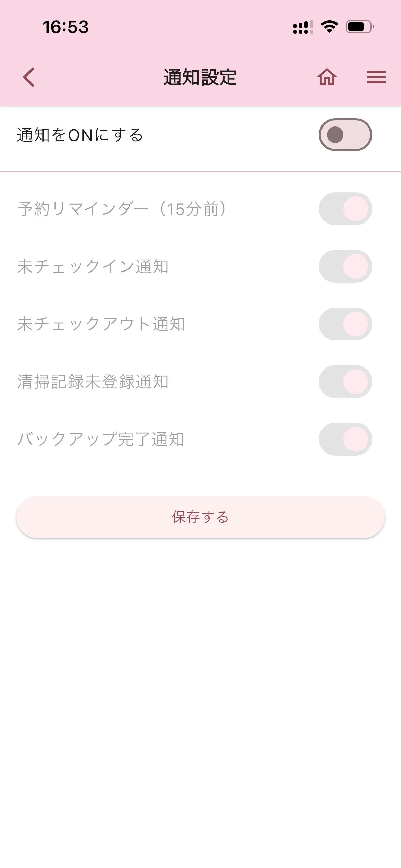This screenshot has width=401, height=868.
Task: Disable the 未チェックアウト通知 switch
Action: (x=345, y=324)
